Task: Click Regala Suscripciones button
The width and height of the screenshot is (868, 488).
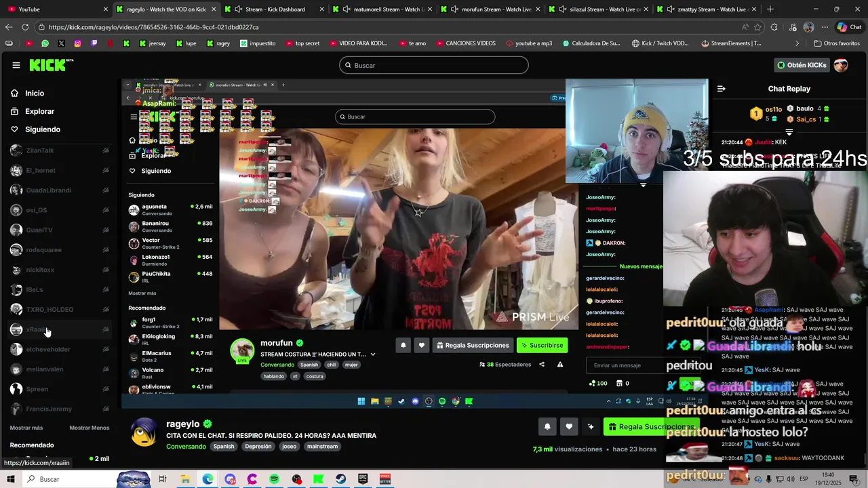Action: coord(651,426)
